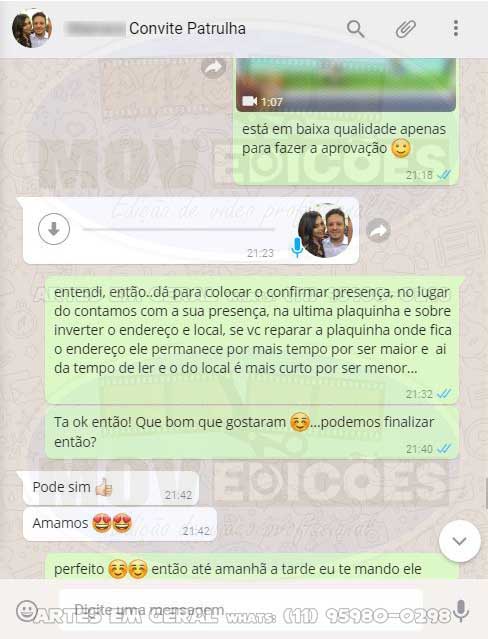Image resolution: width=488 pixels, height=639 pixels.
Task: Open the three-dot chat menu
Action: pos(456,29)
